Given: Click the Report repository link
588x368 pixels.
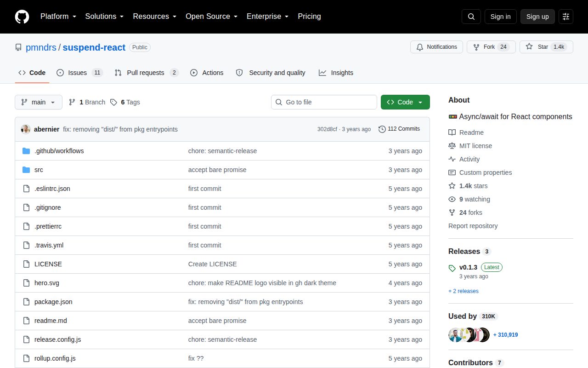Looking at the screenshot, I should pos(473,226).
